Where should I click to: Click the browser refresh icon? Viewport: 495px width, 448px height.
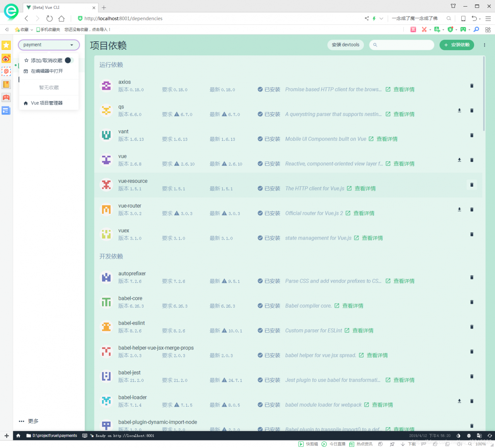coord(49,19)
